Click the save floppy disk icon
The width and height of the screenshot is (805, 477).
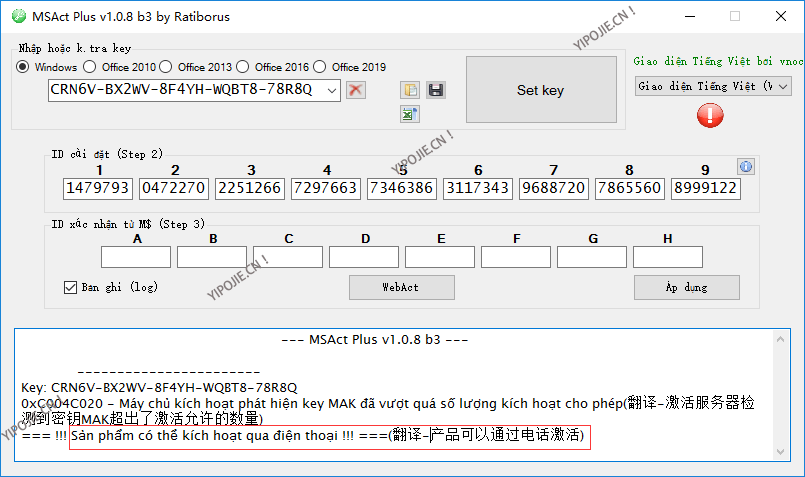[436, 90]
